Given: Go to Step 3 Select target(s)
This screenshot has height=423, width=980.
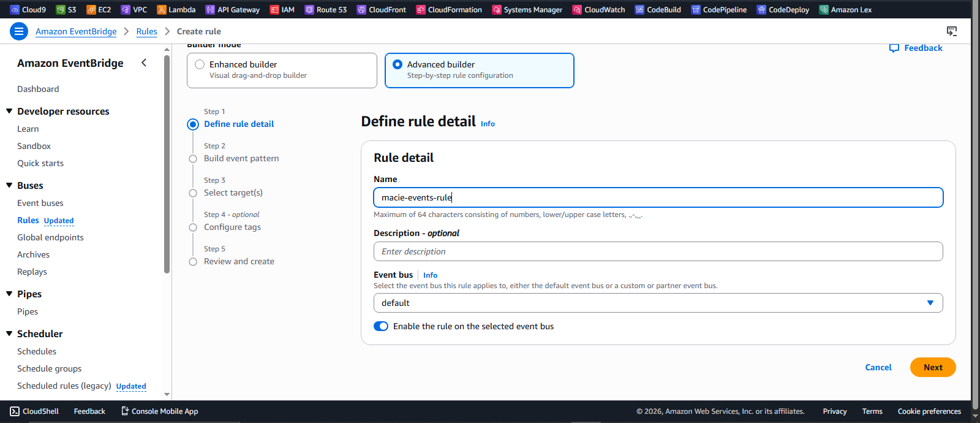Looking at the screenshot, I should point(233,192).
